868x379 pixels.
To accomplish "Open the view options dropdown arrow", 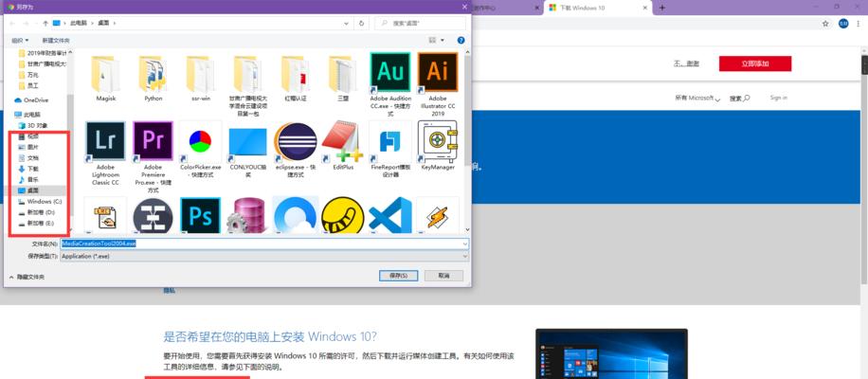I will 443,41.
